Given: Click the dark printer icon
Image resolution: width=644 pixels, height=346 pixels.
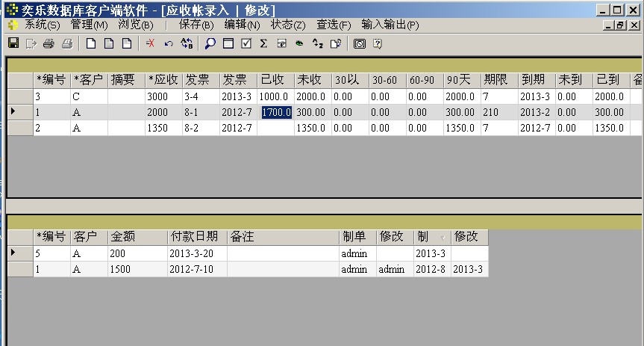Looking at the screenshot, I should [x=49, y=43].
